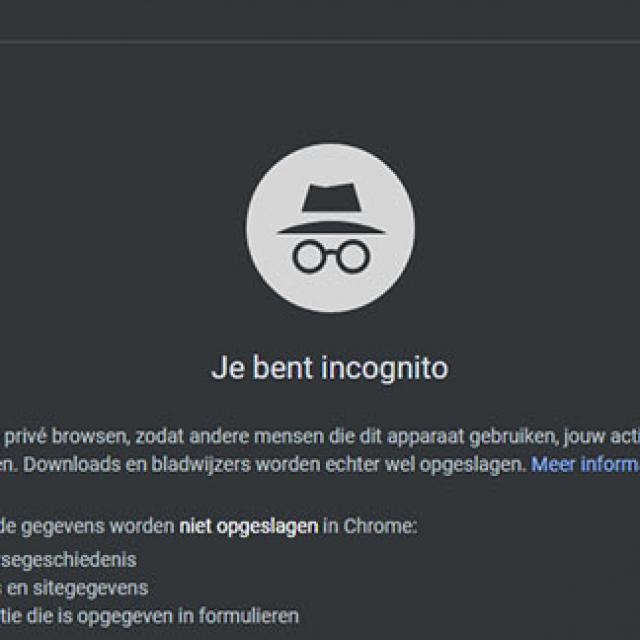
Task: Click the bold 'niet opgeslagen' text
Action: click(x=249, y=526)
